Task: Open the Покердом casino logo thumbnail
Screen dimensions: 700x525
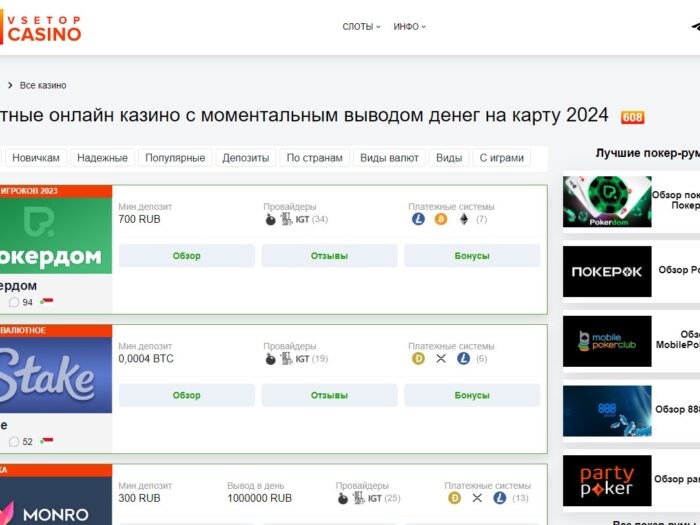Action: [56, 235]
